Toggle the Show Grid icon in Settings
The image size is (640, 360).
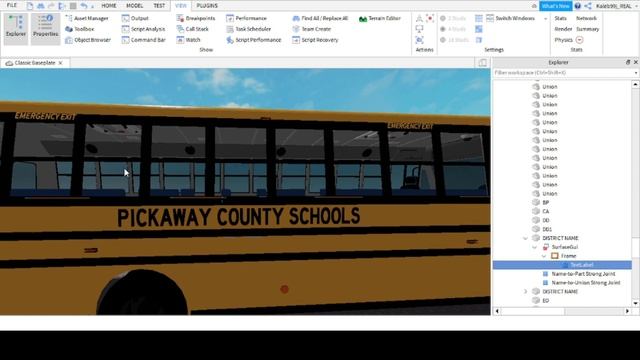pos(479,18)
